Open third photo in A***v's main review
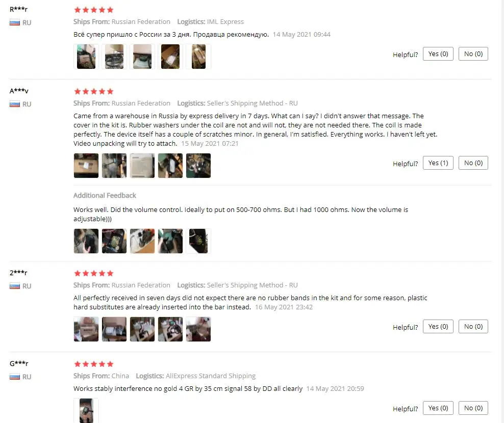This screenshot has height=423, width=504. click(x=142, y=166)
